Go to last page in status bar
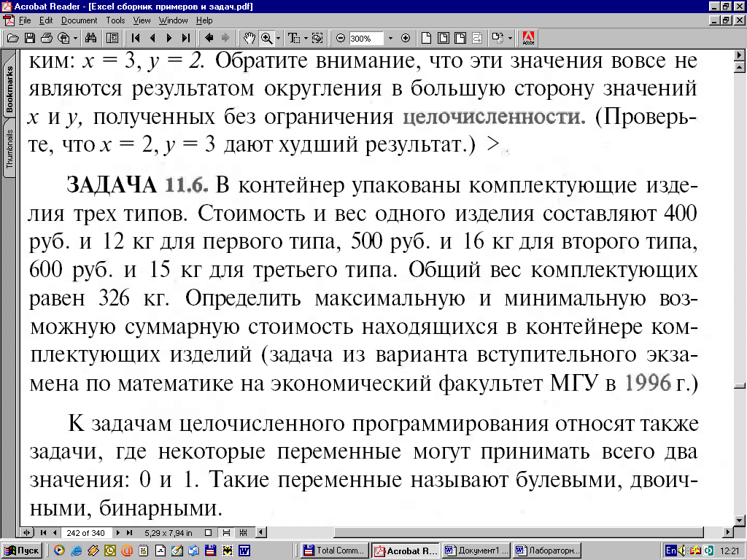The height and width of the screenshot is (560, 747). (130, 532)
